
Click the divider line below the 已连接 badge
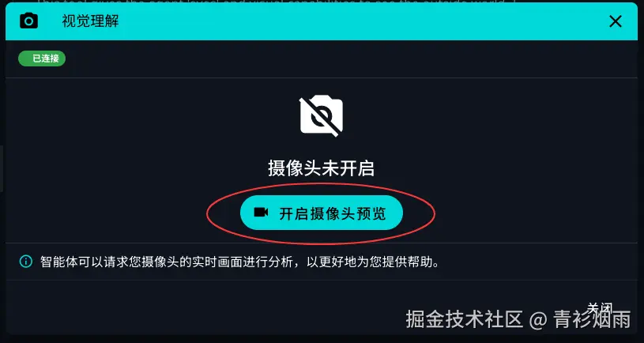point(322,77)
